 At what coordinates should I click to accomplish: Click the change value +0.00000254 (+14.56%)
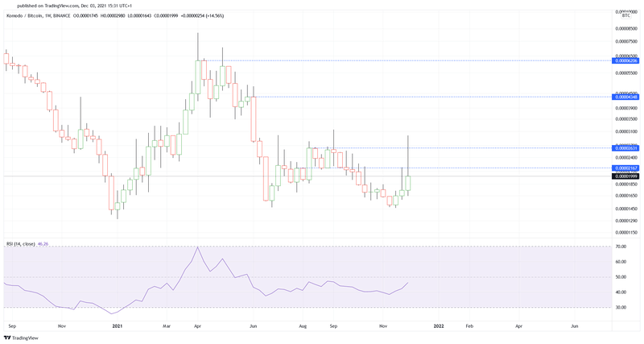(202, 15)
